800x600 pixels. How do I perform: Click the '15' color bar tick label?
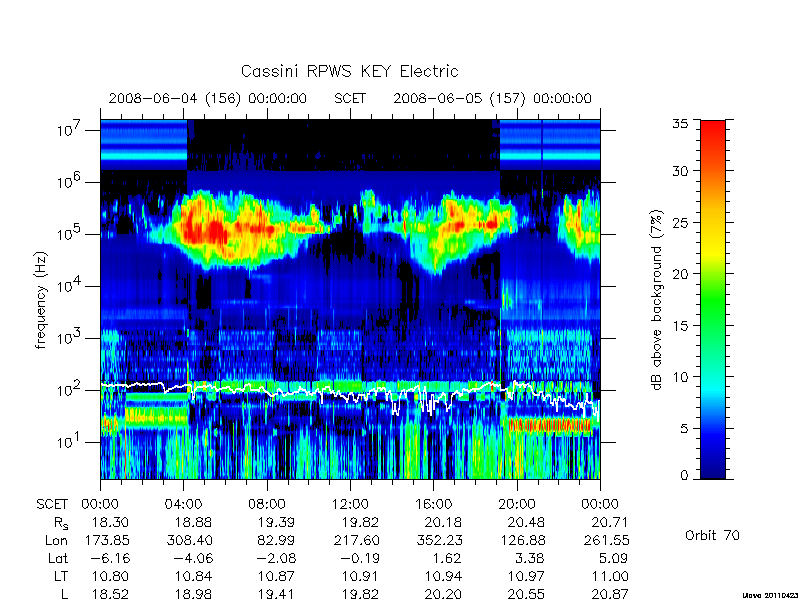[679, 326]
